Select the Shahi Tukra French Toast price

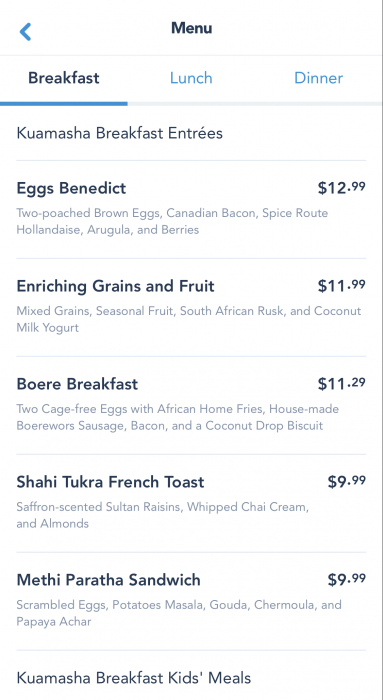(346, 482)
